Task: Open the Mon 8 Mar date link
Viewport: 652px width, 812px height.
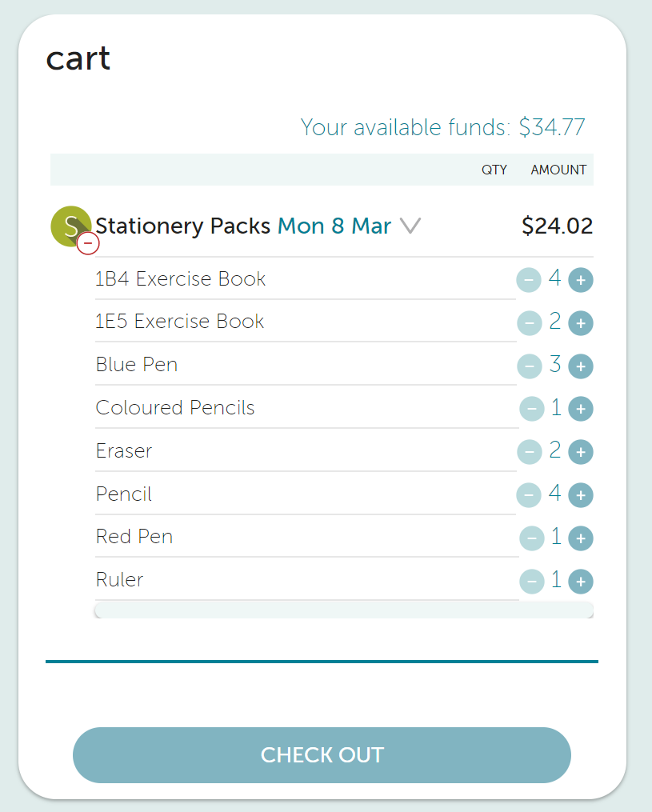Action: (x=334, y=226)
